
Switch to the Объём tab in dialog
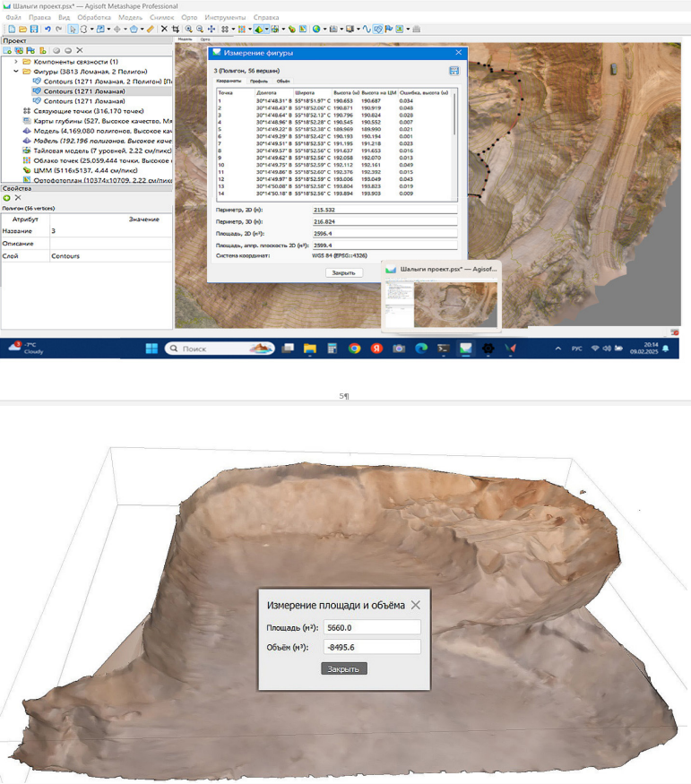[x=283, y=81]
